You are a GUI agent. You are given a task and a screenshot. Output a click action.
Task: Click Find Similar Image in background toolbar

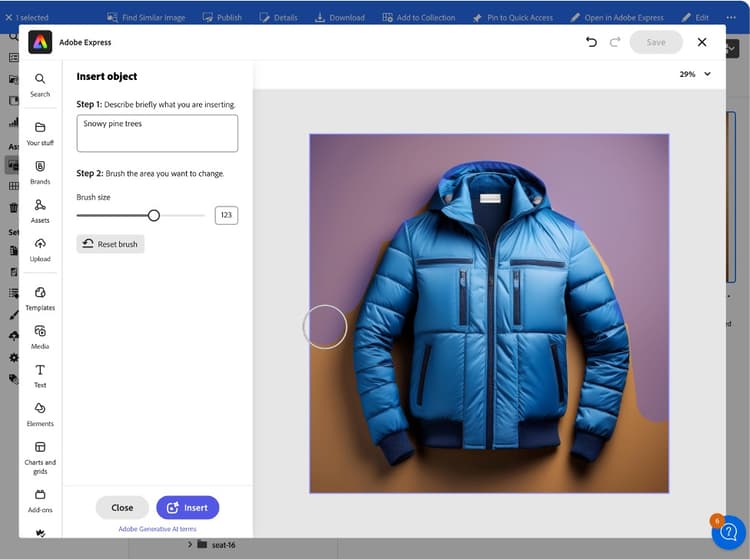pos(146,18)
